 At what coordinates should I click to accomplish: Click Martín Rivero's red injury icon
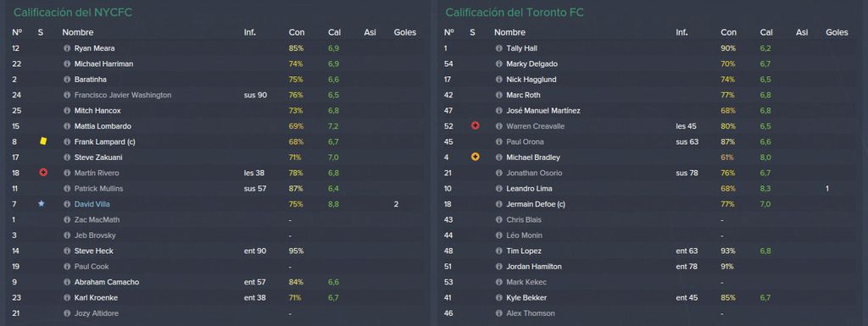click(43, 173)
